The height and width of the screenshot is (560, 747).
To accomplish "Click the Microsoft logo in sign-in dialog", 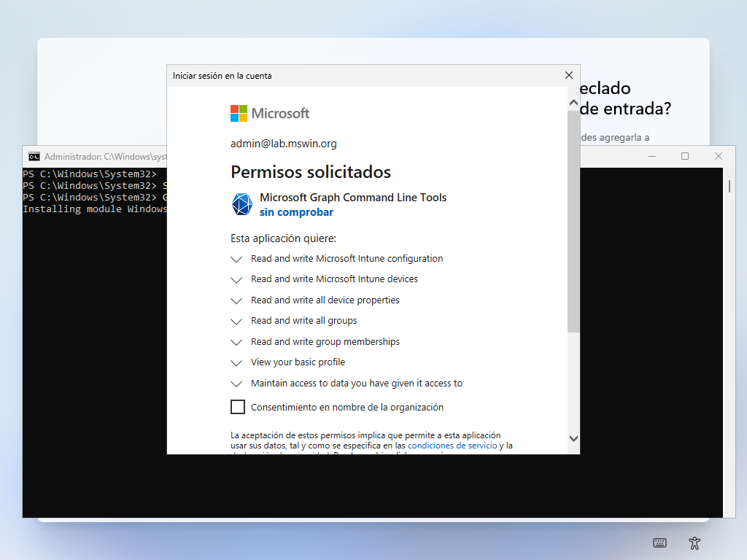I will pos(270,113).
